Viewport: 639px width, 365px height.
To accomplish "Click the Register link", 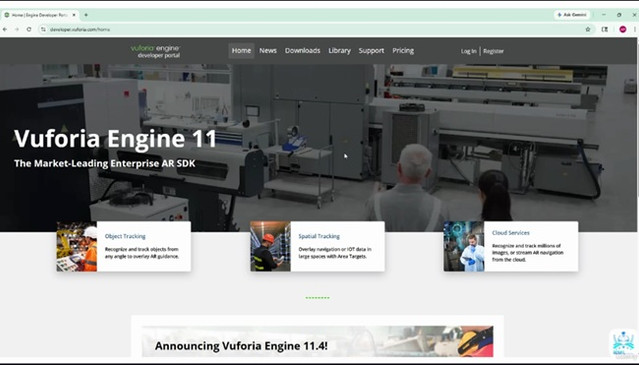I will point(494,51).
